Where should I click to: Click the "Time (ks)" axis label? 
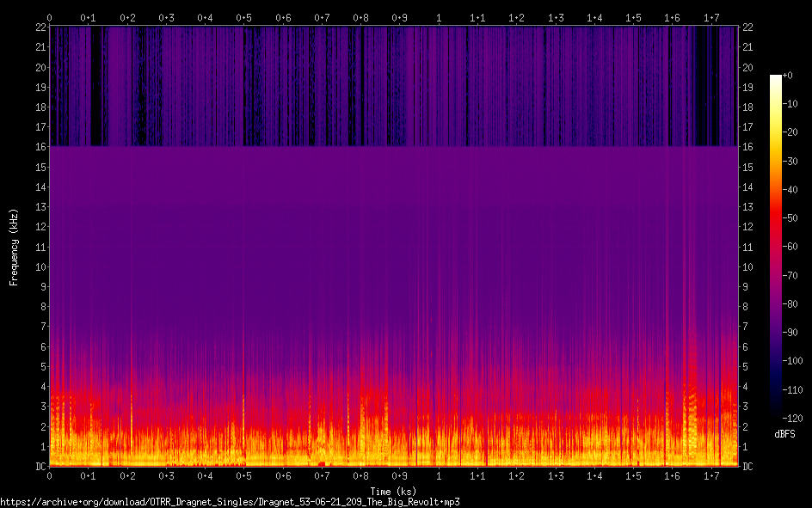tap(393, 491)
